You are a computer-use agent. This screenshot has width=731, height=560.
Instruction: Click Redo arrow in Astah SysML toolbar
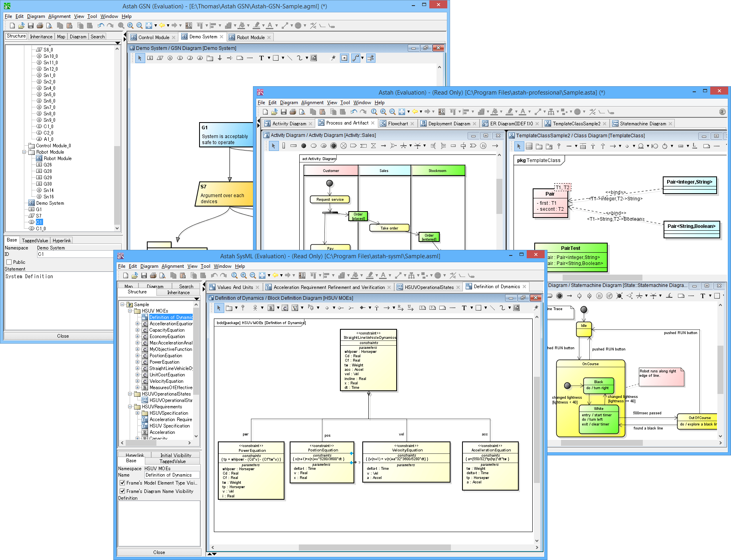pos(223,275)
